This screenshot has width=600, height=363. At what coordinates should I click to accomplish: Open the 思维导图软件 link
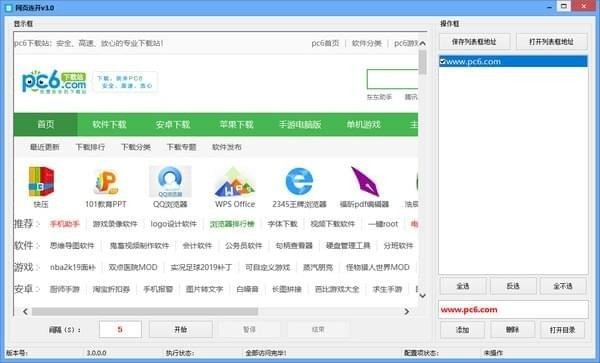[x=72, y=246]
